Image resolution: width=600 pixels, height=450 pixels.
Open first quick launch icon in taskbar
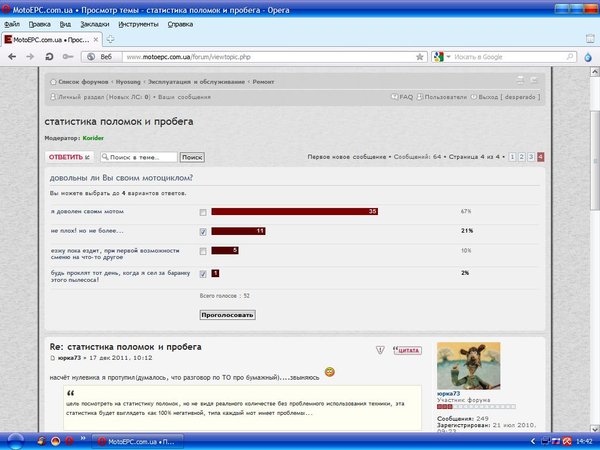[x=41, y=441]
